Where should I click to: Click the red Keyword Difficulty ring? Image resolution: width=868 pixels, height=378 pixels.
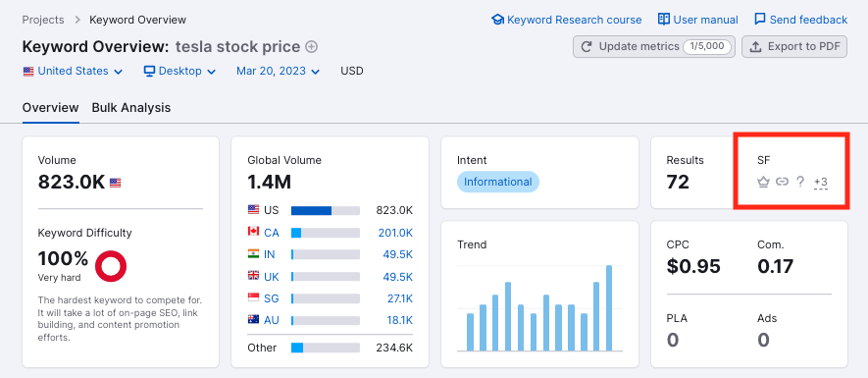(x=111, y=266)
